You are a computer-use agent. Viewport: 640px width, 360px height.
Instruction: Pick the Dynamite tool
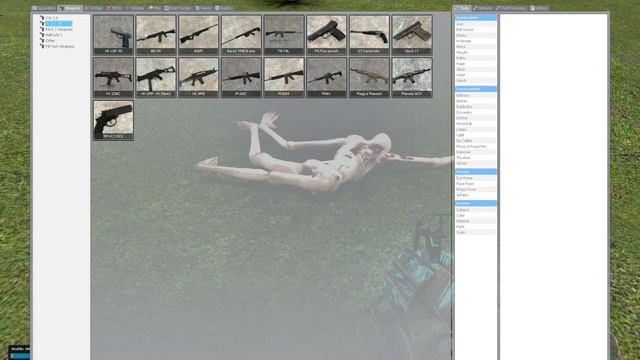tap(476, 112)
